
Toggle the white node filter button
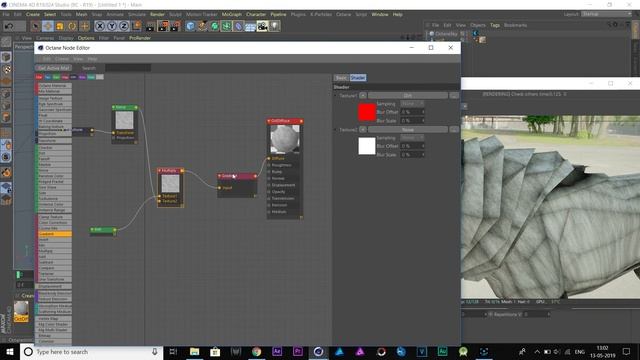[x=100, y=77]
